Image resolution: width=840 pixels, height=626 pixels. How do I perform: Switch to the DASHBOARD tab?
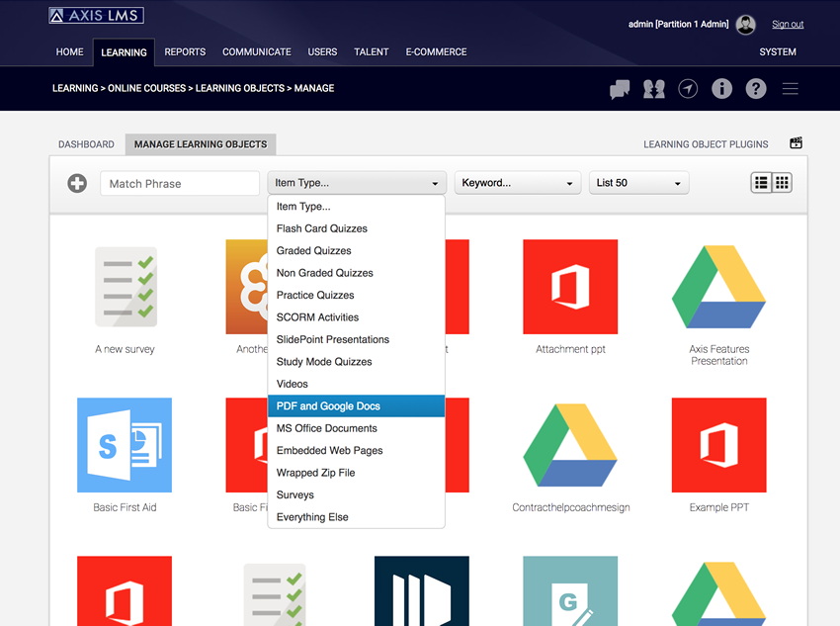coord(86,144)
